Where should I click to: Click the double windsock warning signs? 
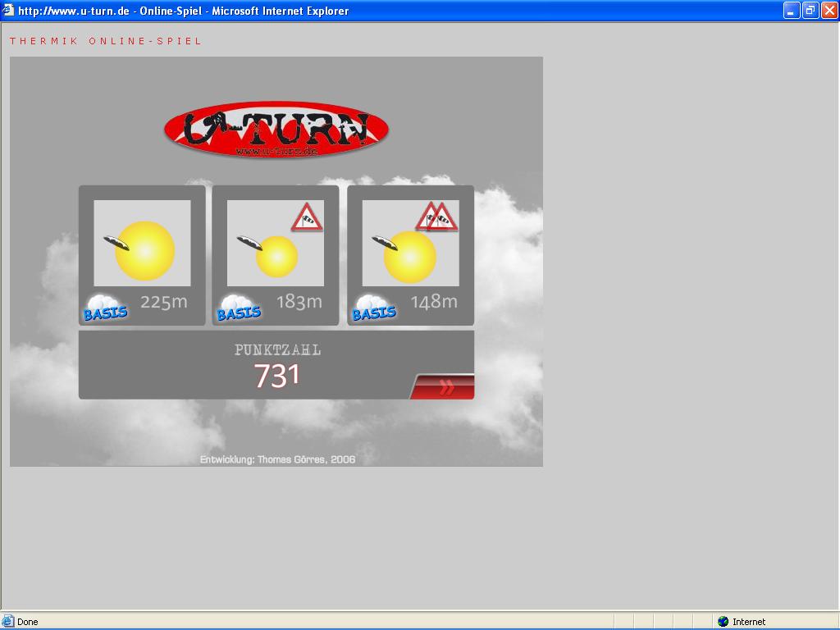(x=436, y=217)
